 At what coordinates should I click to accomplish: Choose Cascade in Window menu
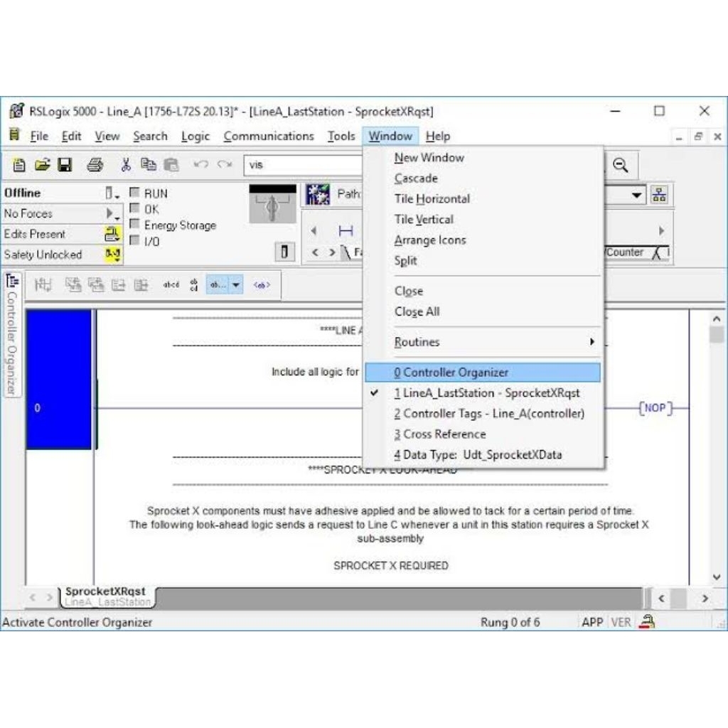click(x=483, y=178)
